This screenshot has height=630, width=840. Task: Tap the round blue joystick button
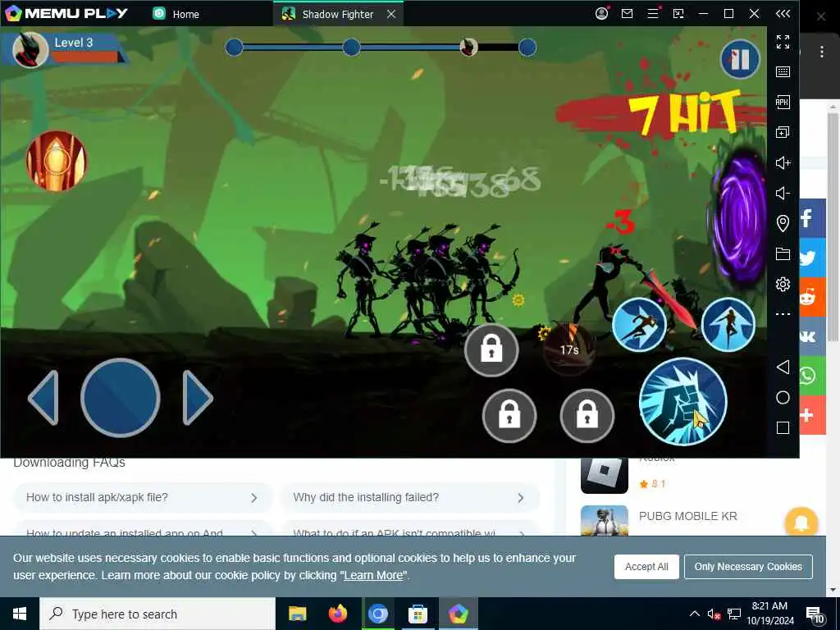121,398
